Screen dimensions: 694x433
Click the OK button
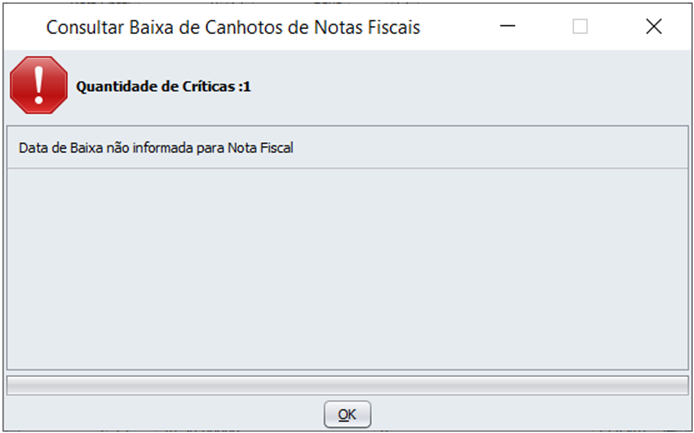(347, 414)
